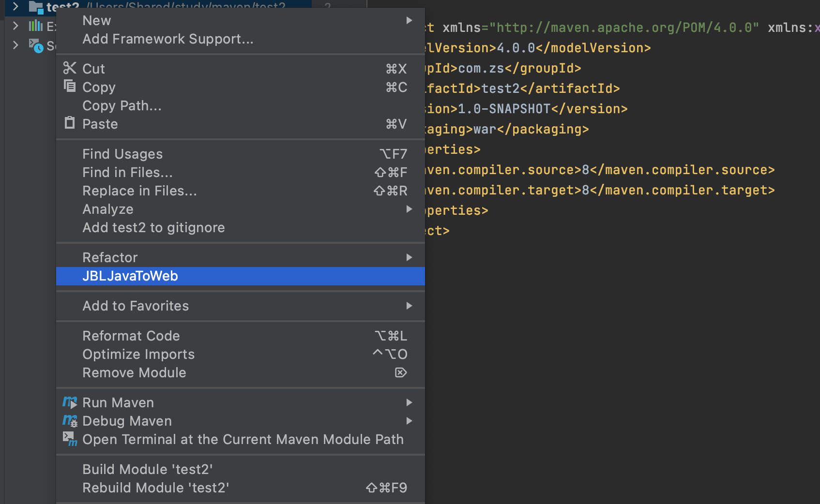Click the External Libraries bars icon
Image resolution: width=820 pixels, height=504 pixels.
(x=36, y=26)
